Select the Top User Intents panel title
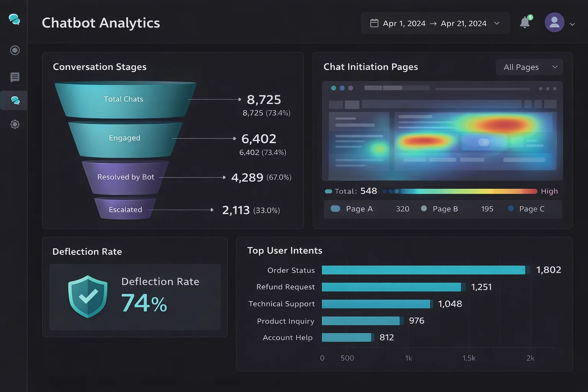The image size is (588, 392). tap(285, 250)
